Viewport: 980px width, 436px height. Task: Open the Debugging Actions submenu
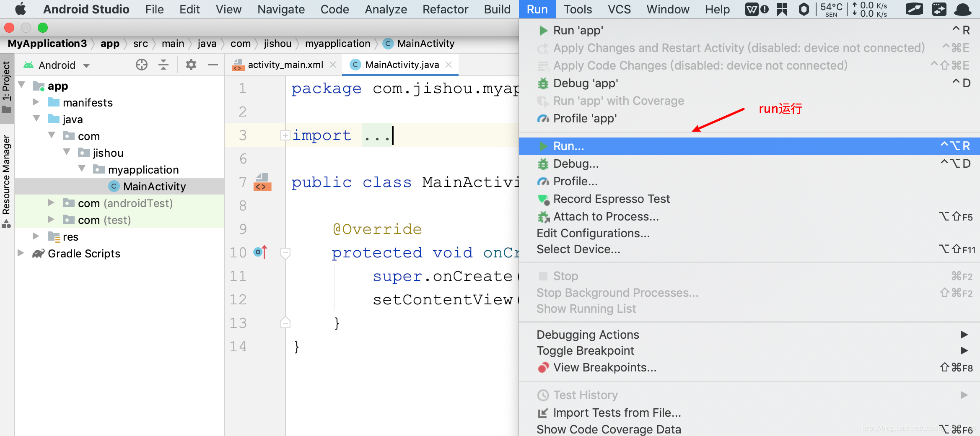point(749,335)
